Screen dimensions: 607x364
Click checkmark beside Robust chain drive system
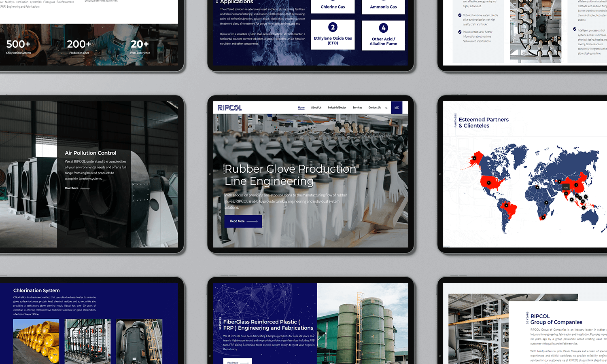[460, 15]
